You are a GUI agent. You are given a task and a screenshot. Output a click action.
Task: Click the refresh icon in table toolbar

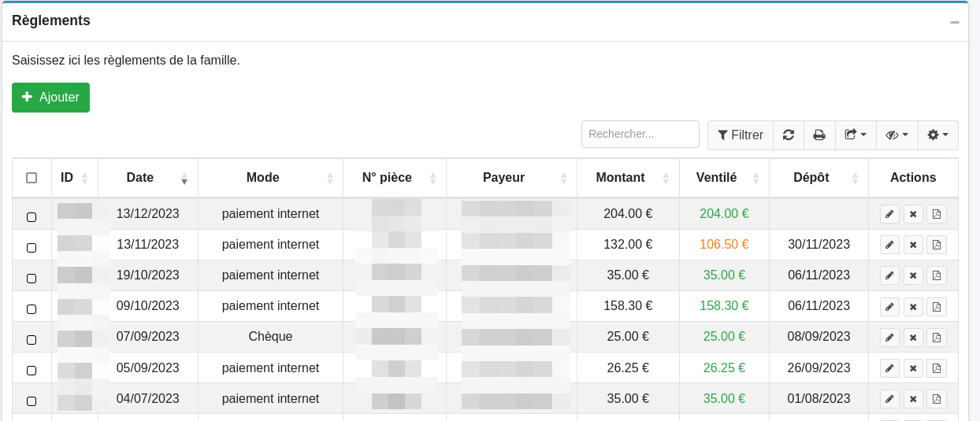click(x=788, y=135)
